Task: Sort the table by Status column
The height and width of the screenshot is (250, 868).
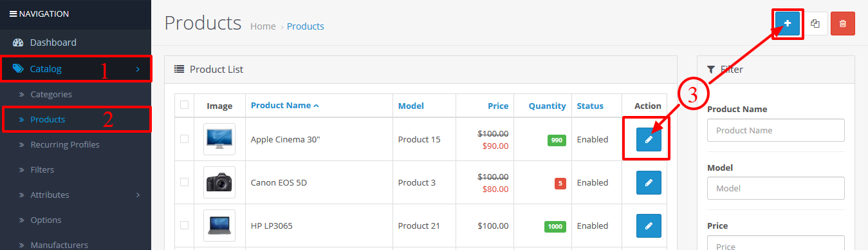Action: click(x=590, y=106)
